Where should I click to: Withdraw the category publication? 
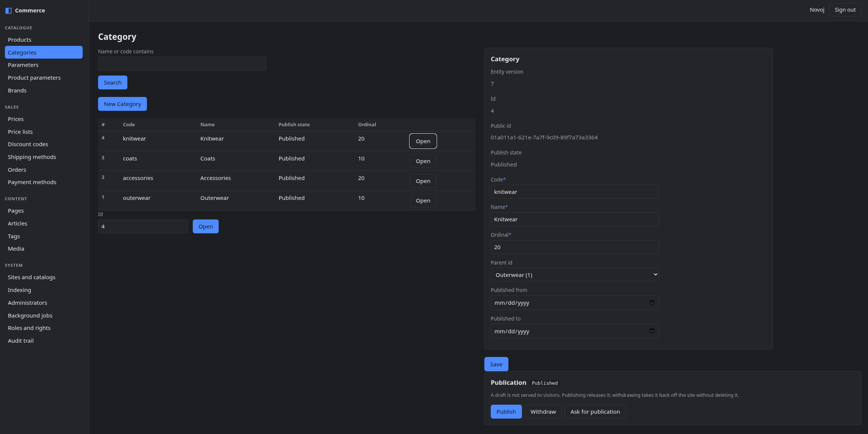[x=543, y=412]
